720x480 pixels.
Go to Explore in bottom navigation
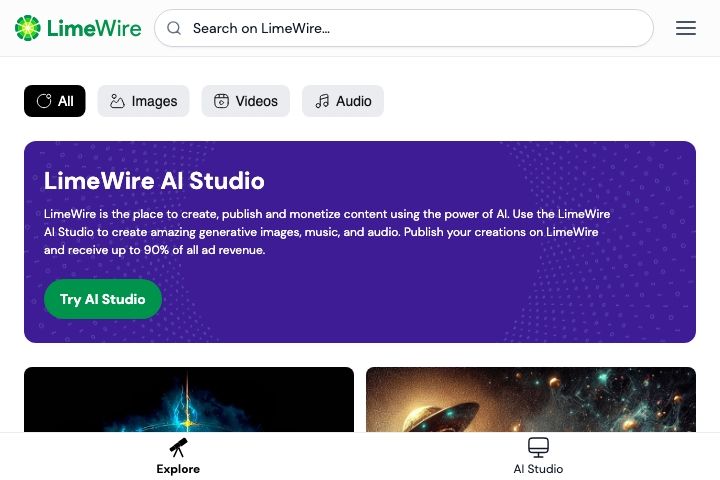178,456
